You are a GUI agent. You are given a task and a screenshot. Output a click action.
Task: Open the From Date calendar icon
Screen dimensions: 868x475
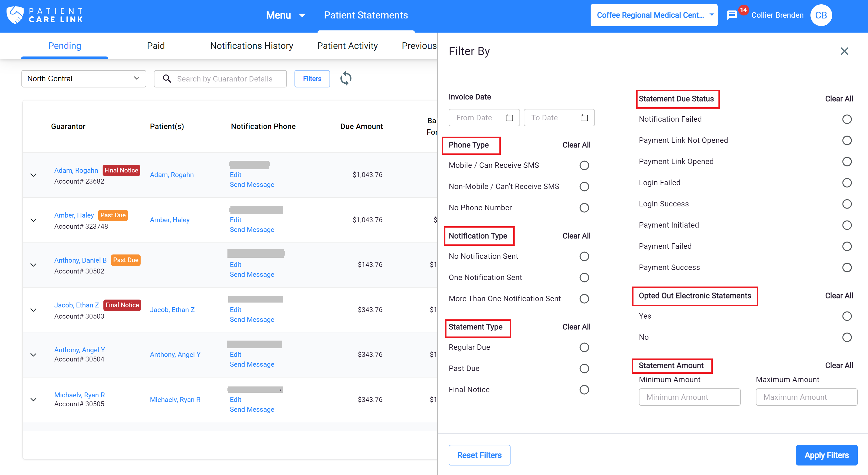coord(509,118)
